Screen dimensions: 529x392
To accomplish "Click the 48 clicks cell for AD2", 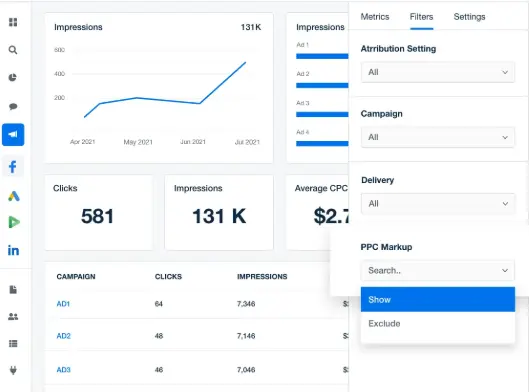I will click(159, 336).
